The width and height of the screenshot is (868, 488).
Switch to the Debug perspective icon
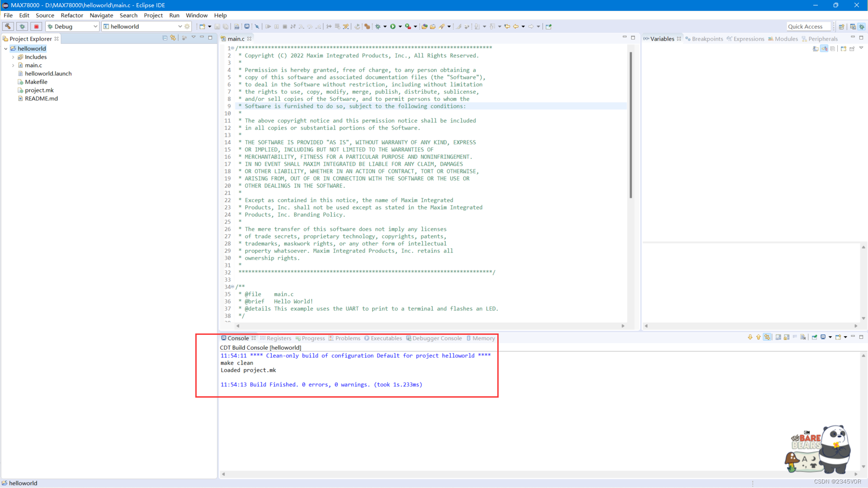[862, 26]
